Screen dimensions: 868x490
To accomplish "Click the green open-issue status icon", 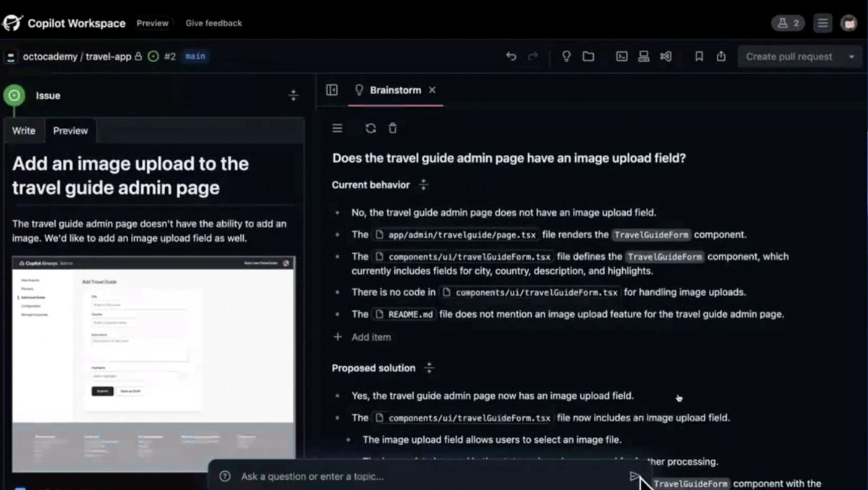I will (14, 96).
